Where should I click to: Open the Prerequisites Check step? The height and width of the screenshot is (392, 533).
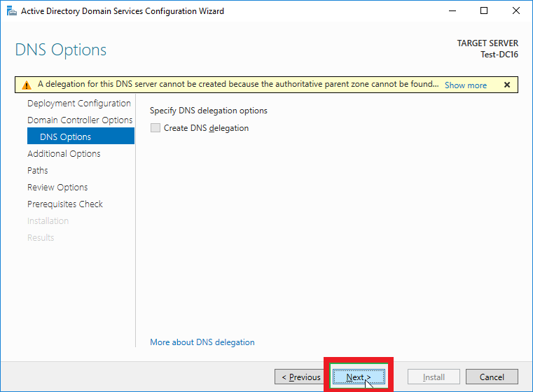(65, 204)
